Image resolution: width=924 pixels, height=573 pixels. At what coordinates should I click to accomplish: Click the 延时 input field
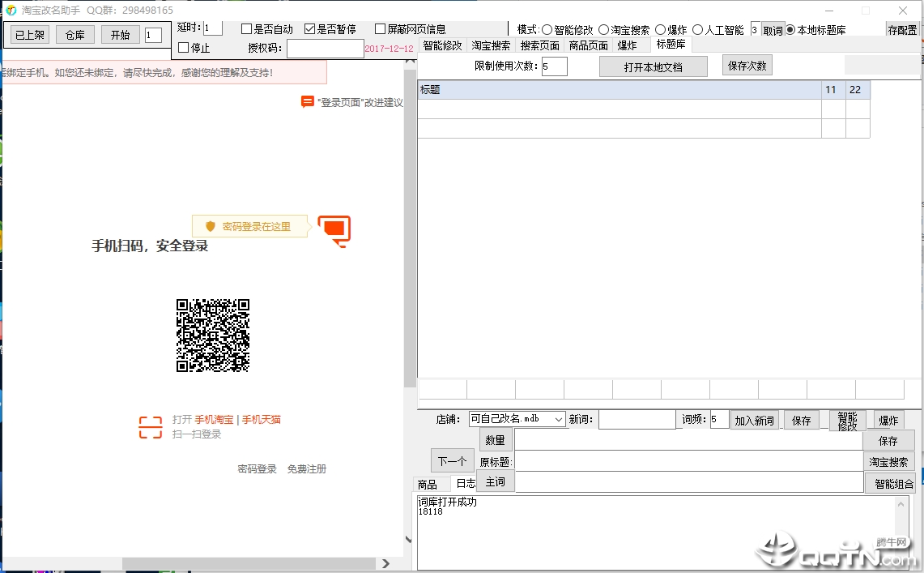coord(213,28)
